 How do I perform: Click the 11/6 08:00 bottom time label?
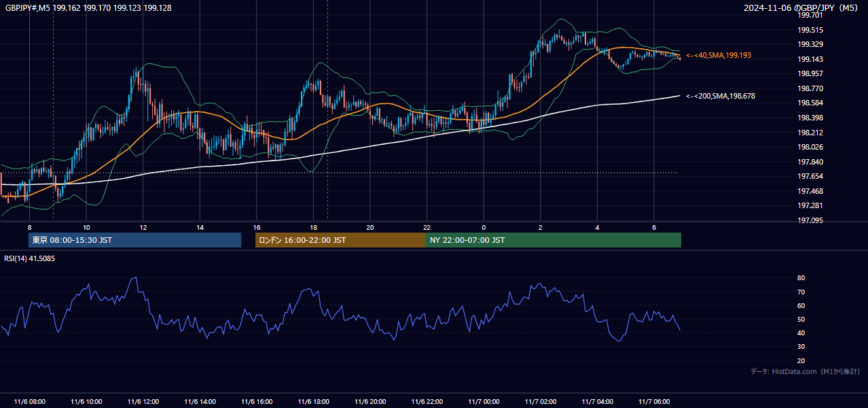pyautogui.click(x=29, y=402)
